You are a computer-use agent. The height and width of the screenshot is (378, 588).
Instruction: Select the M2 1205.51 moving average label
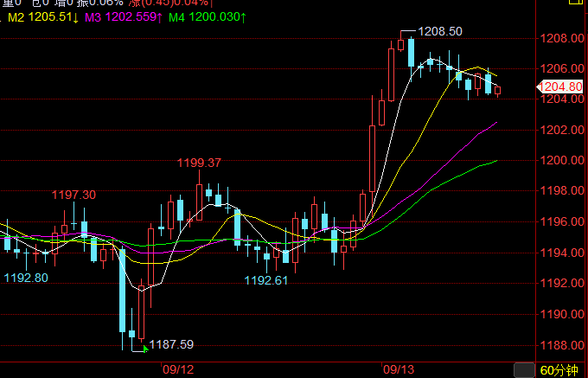pos(43,17)
